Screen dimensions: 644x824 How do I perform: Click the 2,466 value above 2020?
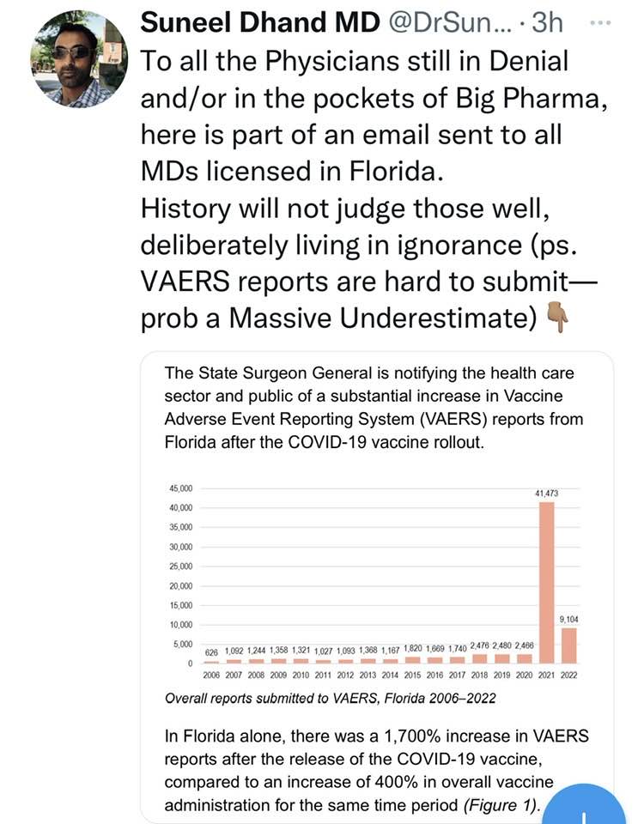pyautogui.click(x=524, y=645)
